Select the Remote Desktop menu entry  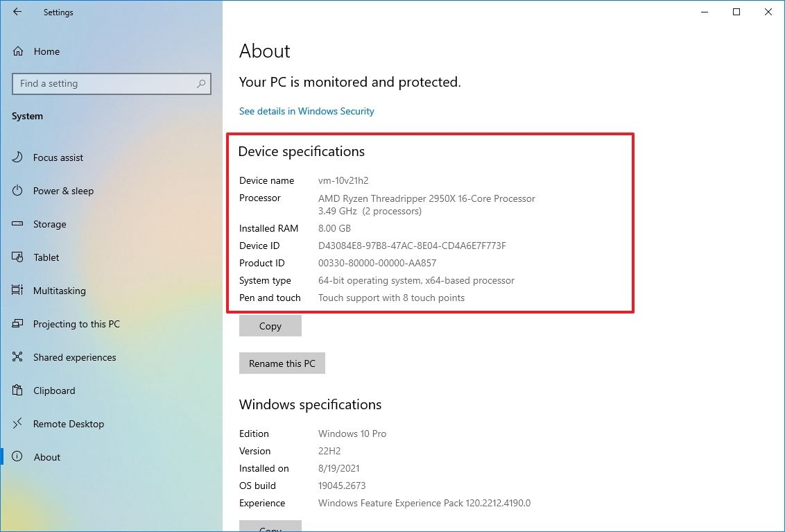[69, 424]
